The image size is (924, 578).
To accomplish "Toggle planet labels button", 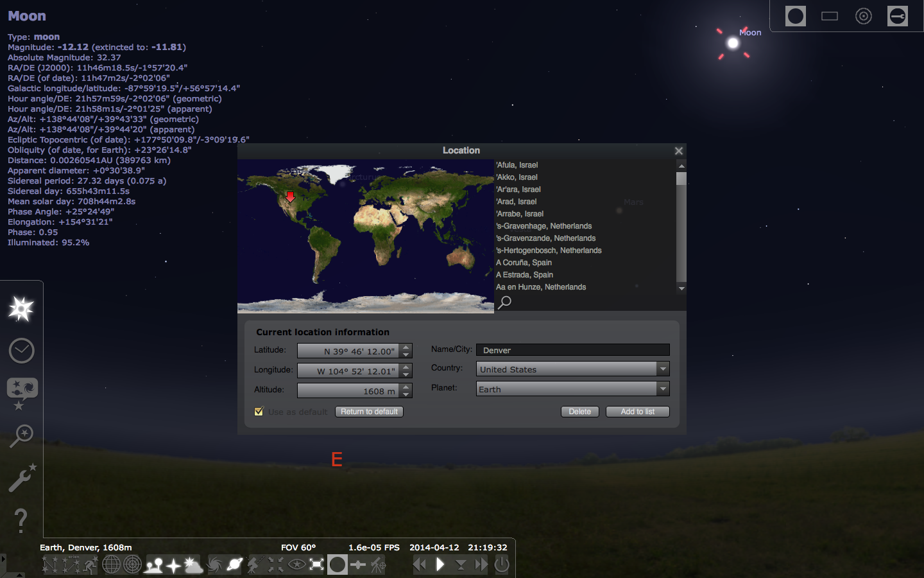I will click(235, 565).
